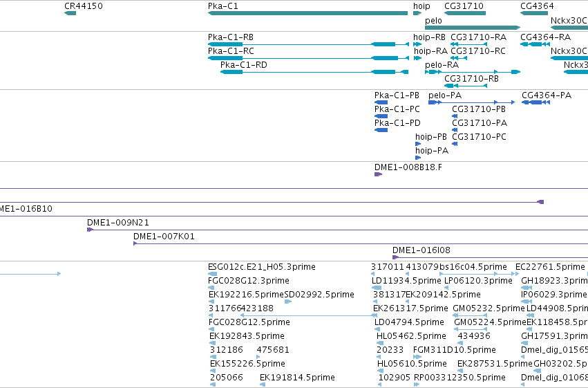The height and width of the screenshot is (388, 588).
Task: Click the LD11934.5prime EST label
Action: (406, 281)
